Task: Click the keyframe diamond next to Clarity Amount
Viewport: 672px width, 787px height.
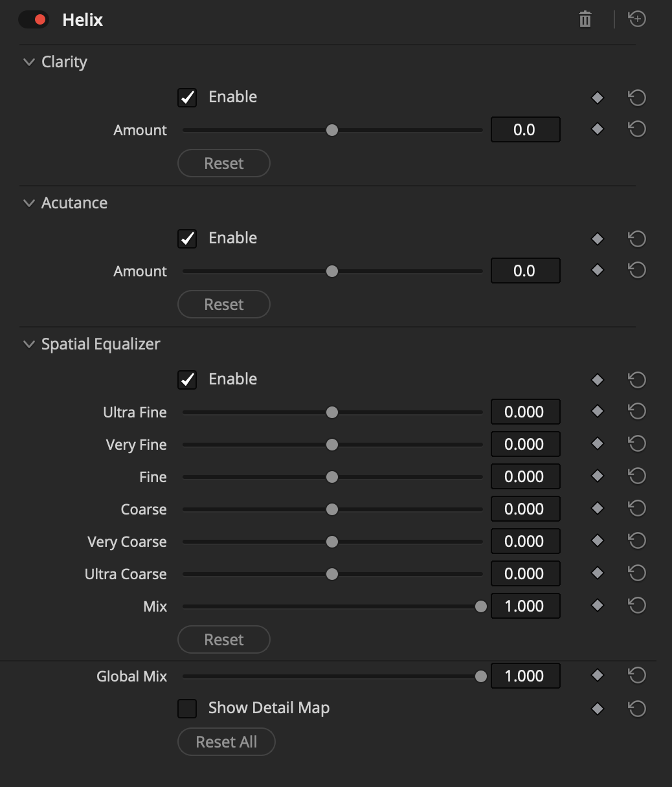Action: click(x=596, y=129)
